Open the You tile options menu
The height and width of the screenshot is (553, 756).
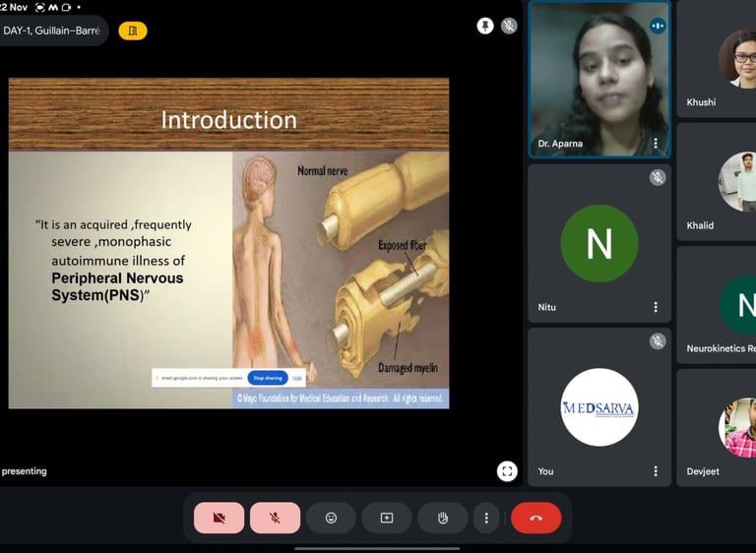(656, 471)
